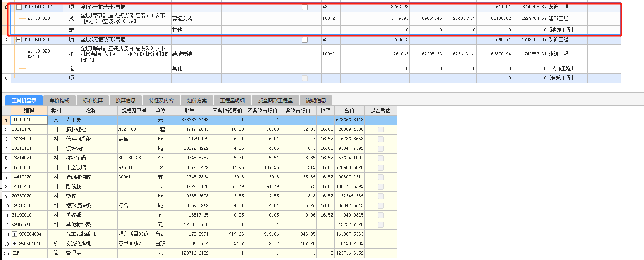644x260 pixels.
Task: Select the 槽形镀锌板 name cell
Action: (91, 206)
